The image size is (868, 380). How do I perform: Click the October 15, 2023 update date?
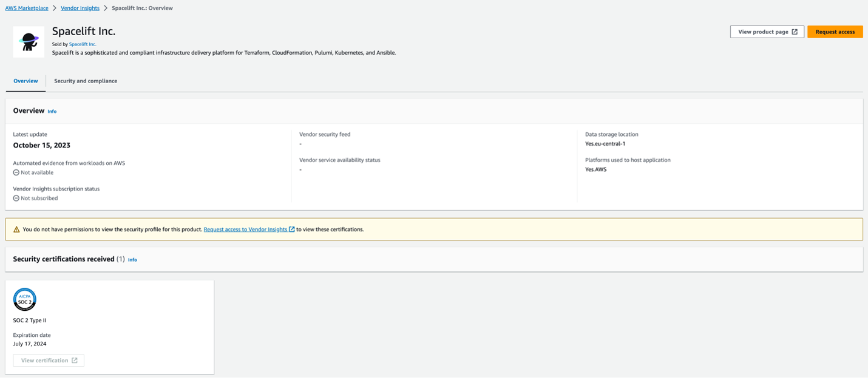click(42, 146)
